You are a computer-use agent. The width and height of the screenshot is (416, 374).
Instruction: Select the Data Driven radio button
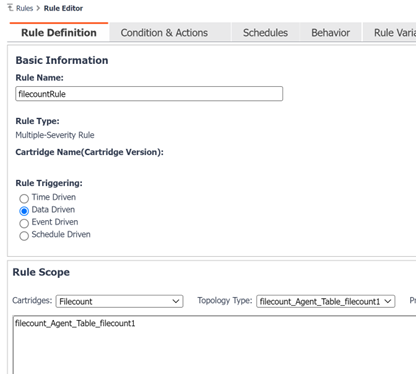click(24, 211)
